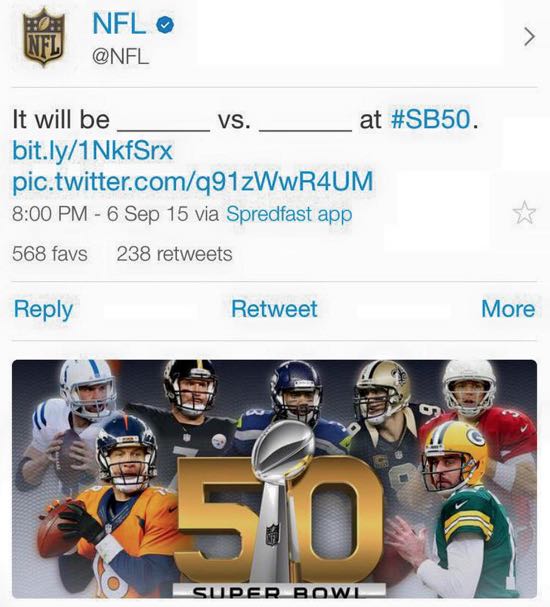
Task: Click the @NFL handle
Action: (x=120, y=58)
